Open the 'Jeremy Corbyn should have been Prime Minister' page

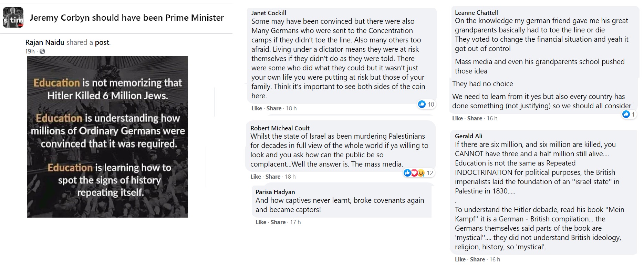point(127,18)
